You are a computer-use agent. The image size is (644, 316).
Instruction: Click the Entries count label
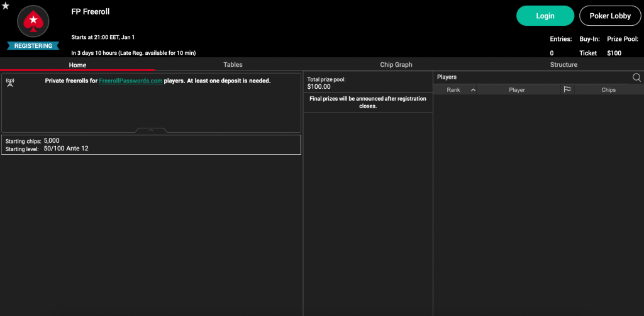560,39
